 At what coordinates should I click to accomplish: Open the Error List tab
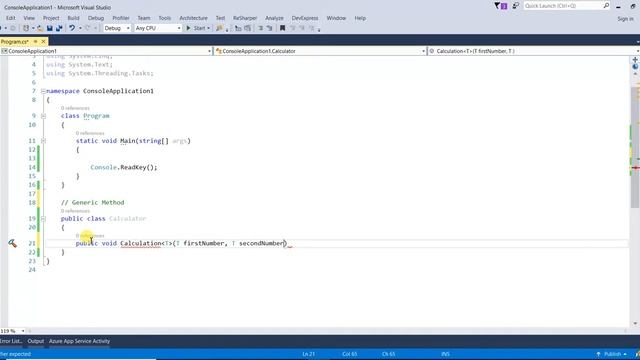pyautogui.click(x=11, y=341)
